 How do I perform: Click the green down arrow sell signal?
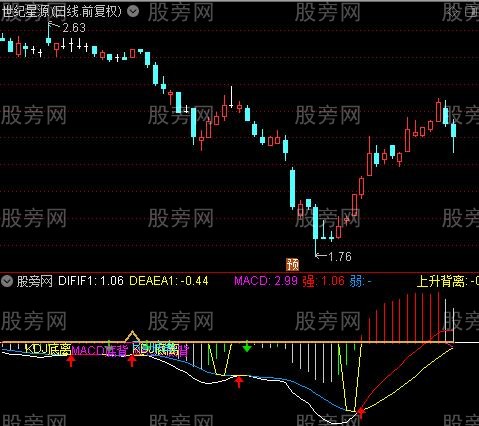[247, 347]
